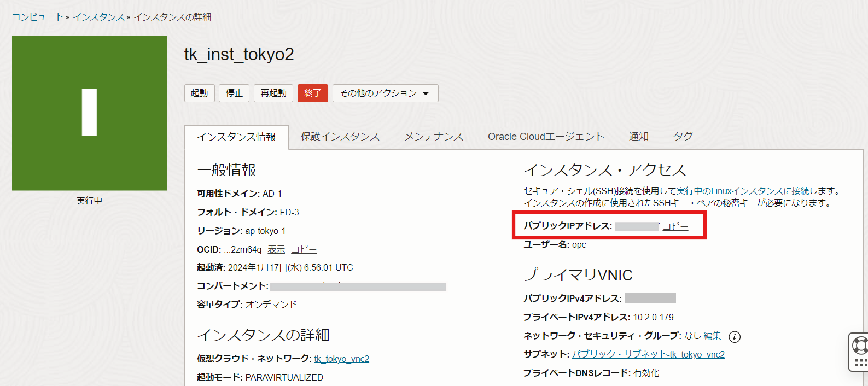Copy the public IP address
868x386 pixels.
point(675,226)
